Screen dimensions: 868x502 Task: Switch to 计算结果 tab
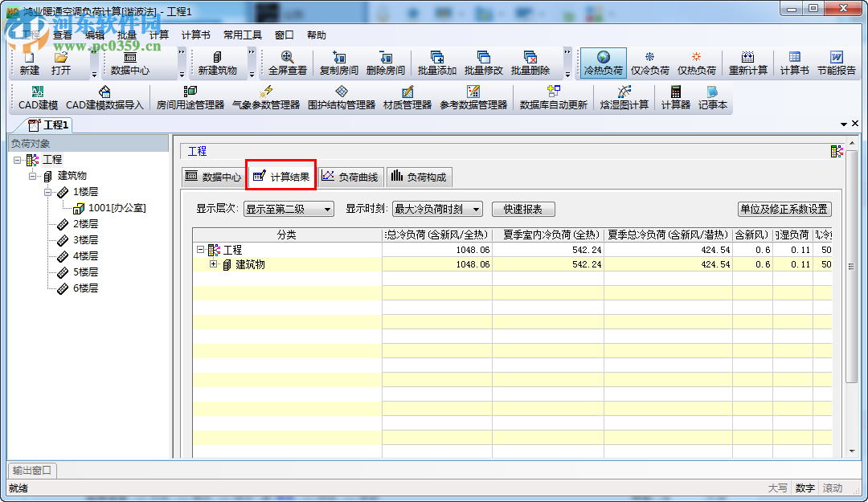(281, 177)
